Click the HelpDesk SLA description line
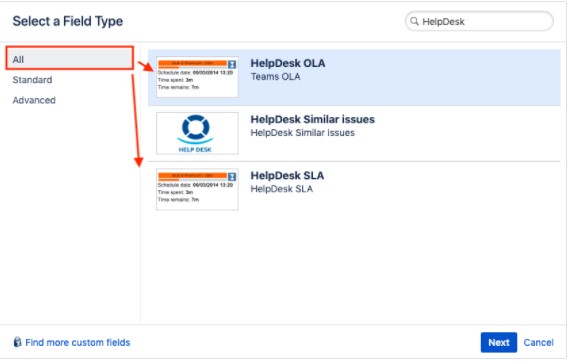This screenshot has width=569, height=361. point(282,189)
